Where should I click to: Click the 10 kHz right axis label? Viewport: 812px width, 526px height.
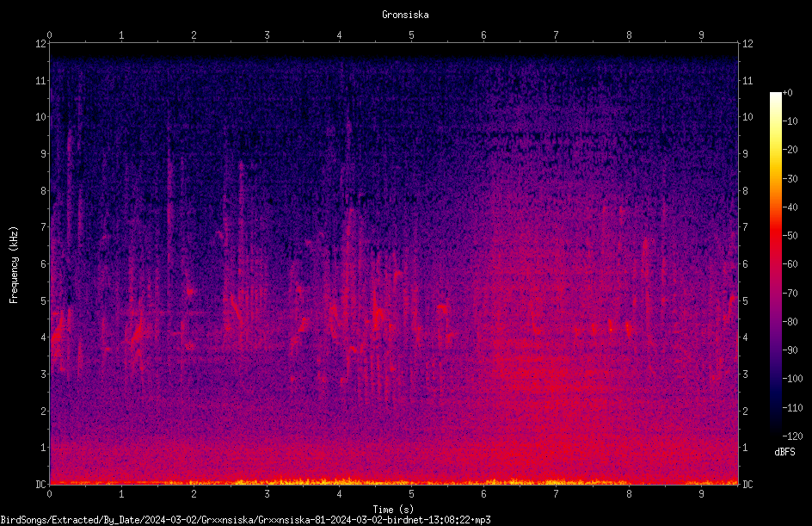coord(747,116)
